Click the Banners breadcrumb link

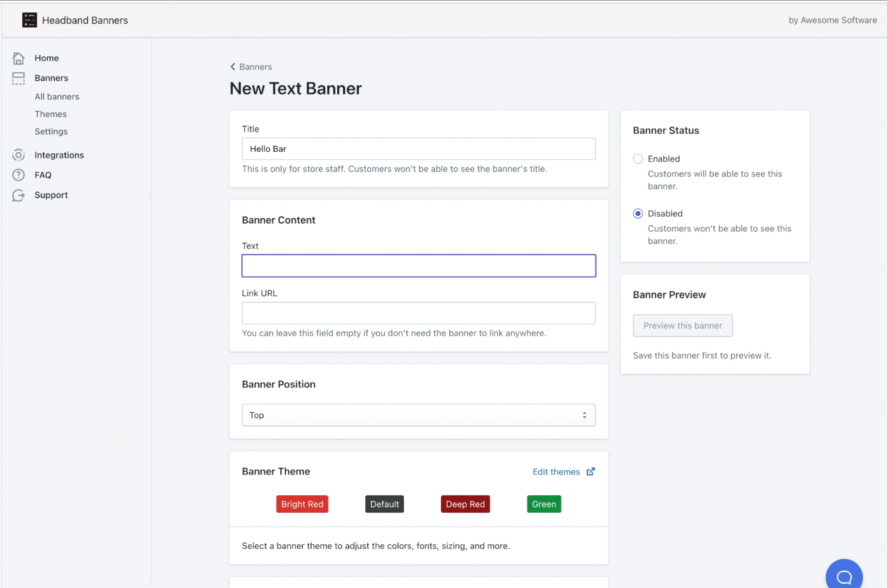[255, 67]
